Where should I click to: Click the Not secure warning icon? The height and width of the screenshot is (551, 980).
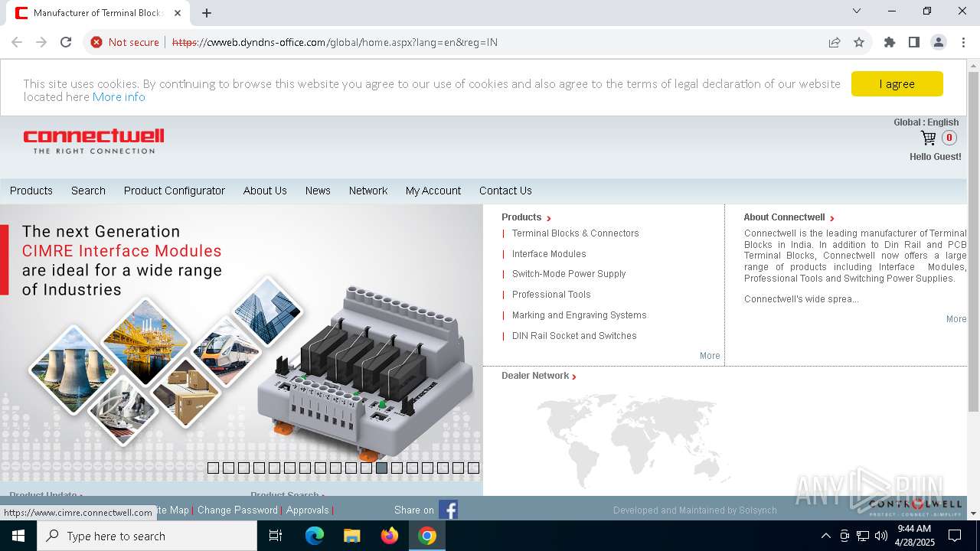point(96,42)
